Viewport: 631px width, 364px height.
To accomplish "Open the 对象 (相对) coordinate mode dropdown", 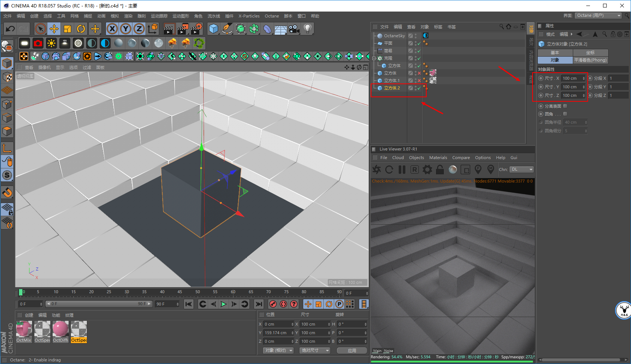I will (278, 351).
